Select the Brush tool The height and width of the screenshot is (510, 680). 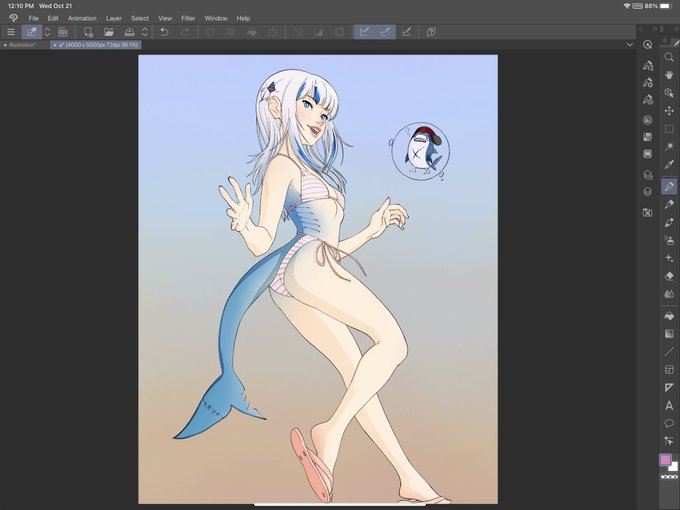pyautogui.click(x=669, y=222)
